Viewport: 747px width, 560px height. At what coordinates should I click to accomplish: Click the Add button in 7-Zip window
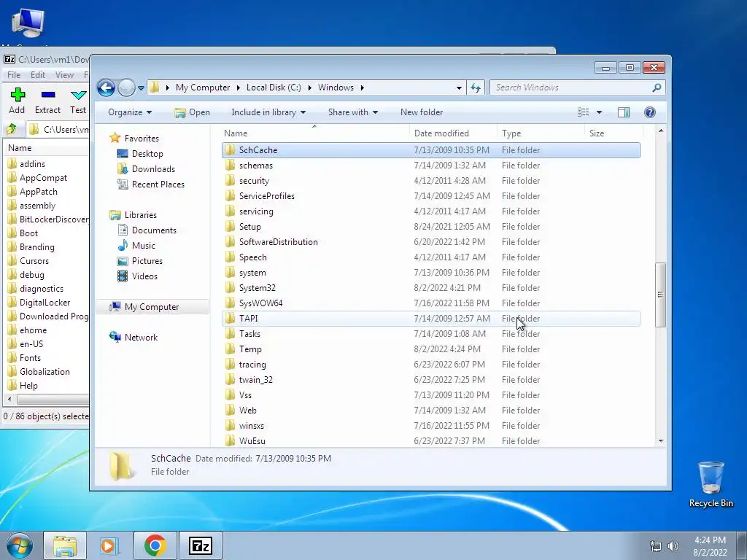[18, 101]
